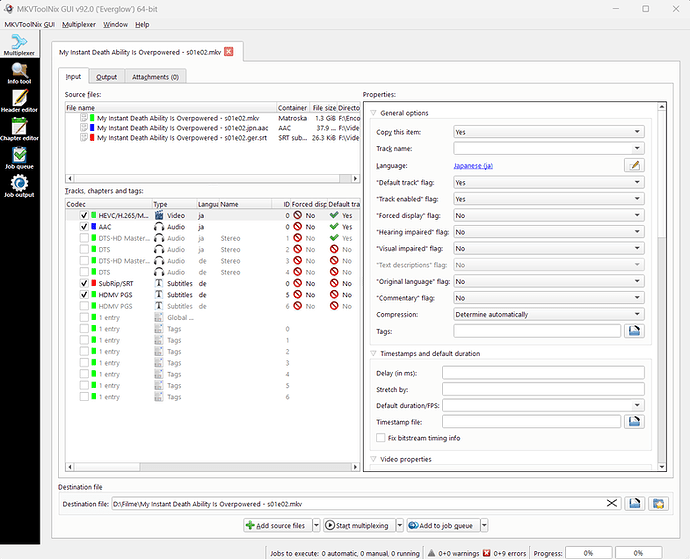Open the Job queue view
Viewport: 690px width, 559px height.
point(19,158)
